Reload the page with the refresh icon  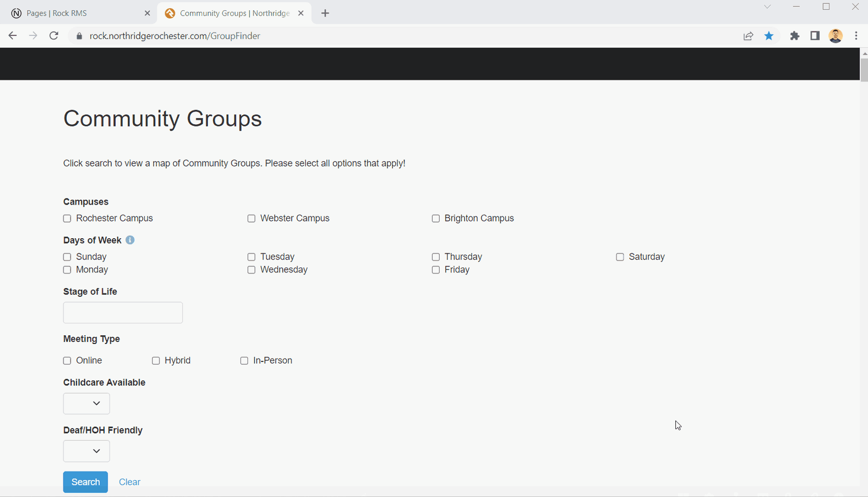coord(54,36)
